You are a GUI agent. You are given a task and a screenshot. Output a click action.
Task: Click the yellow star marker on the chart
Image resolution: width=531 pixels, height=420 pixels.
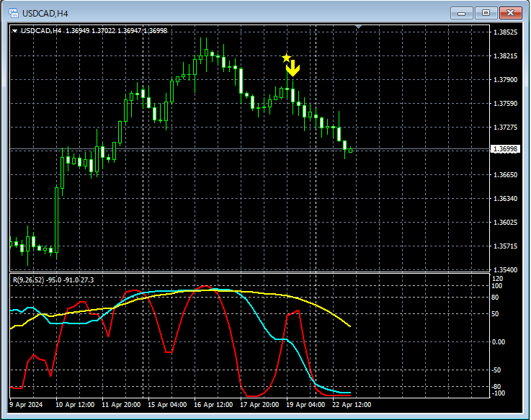pos(286,58)
